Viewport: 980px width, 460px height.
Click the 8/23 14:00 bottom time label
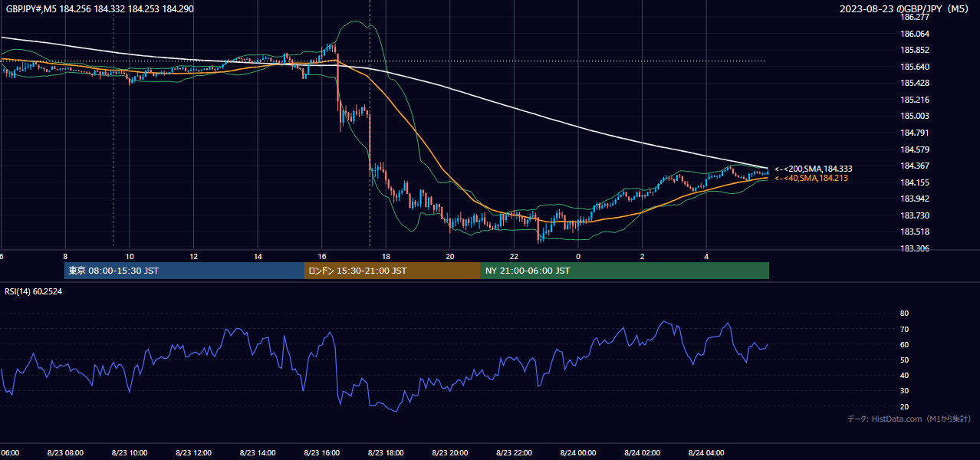[x=258, y=452]
